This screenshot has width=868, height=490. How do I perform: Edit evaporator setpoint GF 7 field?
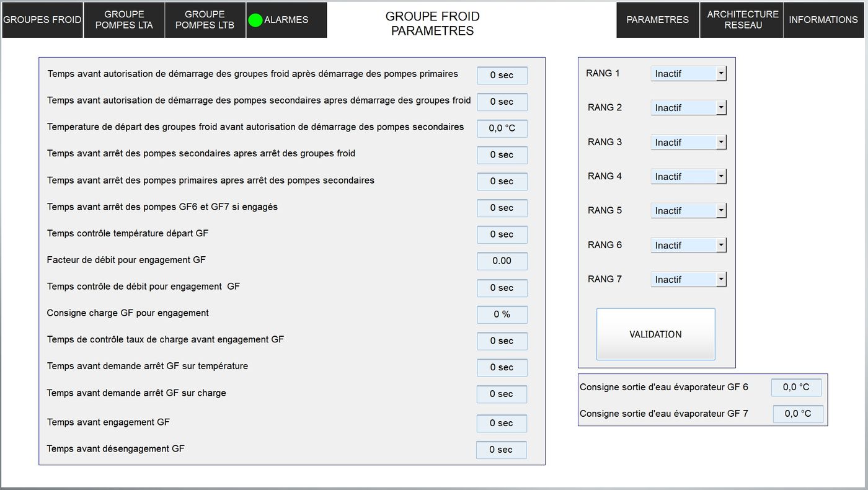tap(798, 414)
